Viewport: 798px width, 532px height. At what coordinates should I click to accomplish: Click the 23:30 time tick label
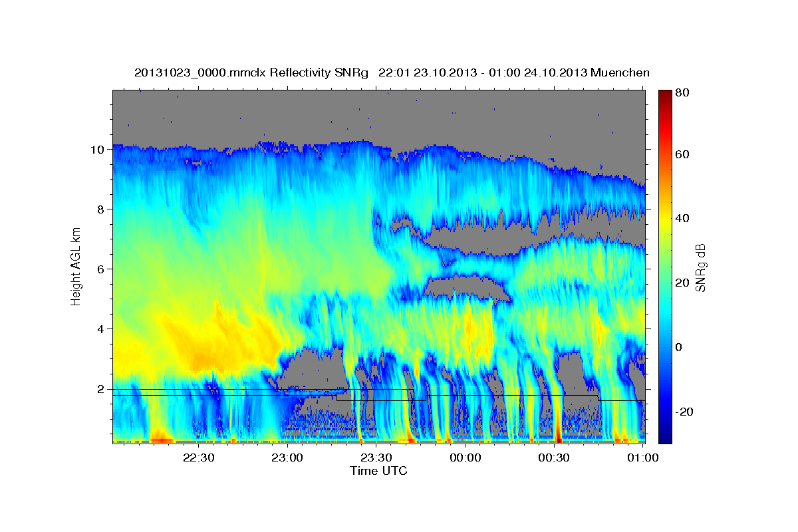tap(376, 458)
